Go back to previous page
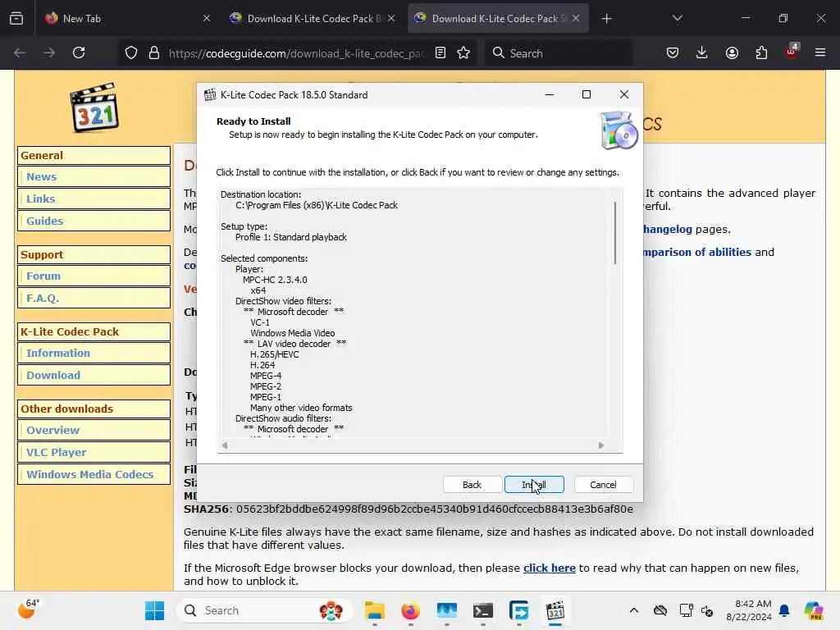This screenshot has height=630, width=840. [x=20, y=52]
